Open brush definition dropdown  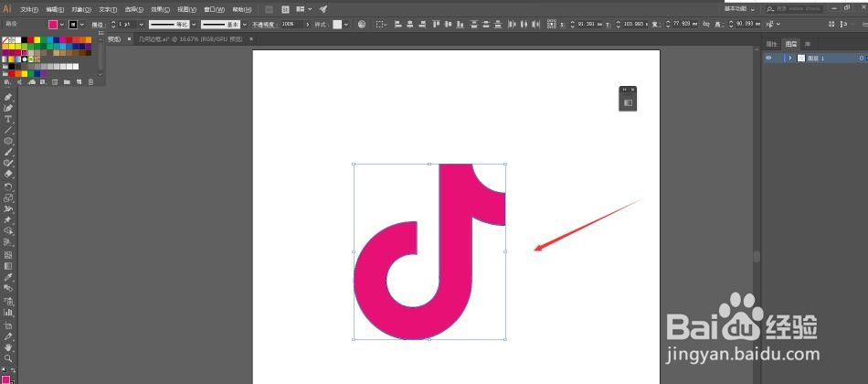[x=245, y=25]
